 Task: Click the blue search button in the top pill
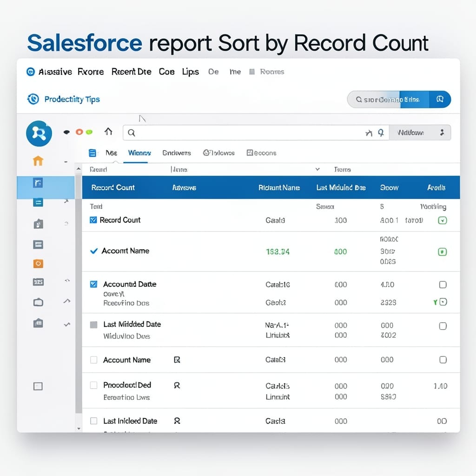click(440, 99)
